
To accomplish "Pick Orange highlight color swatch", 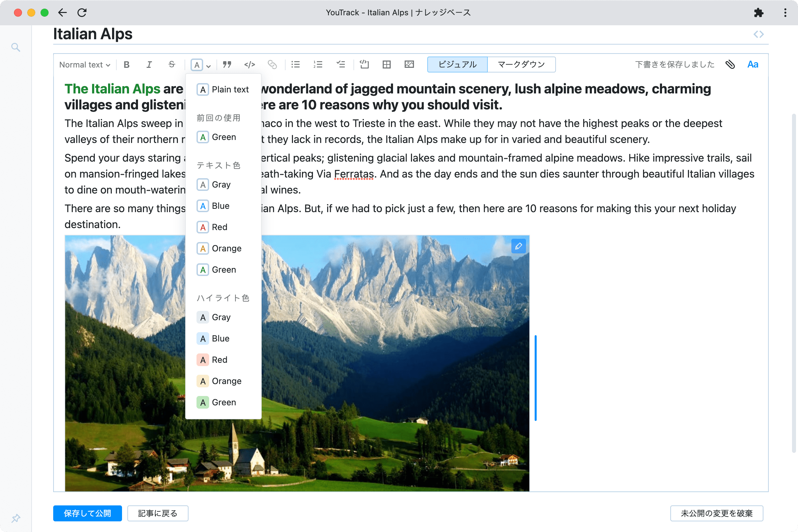I will tap(203, 381).
